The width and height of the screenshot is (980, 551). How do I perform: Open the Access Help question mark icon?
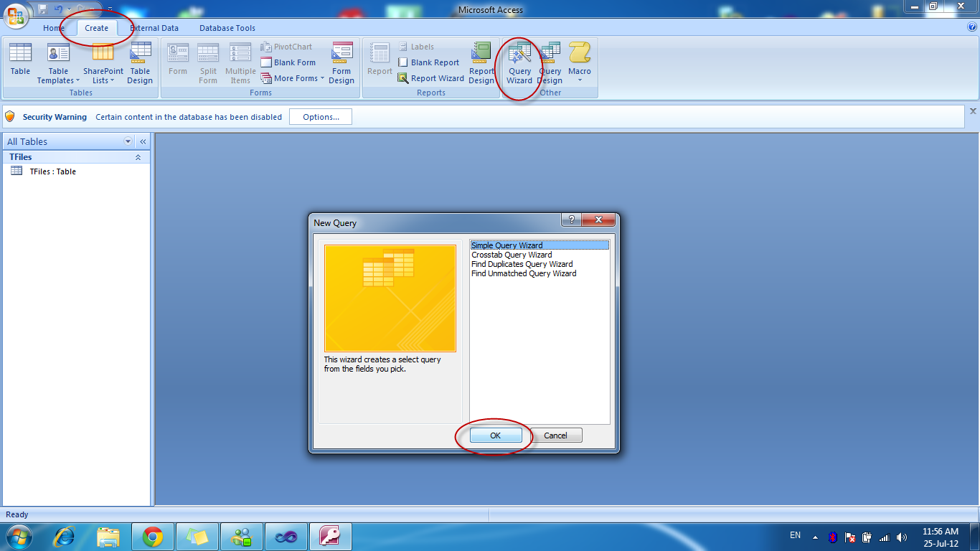[x=972, y=27]
